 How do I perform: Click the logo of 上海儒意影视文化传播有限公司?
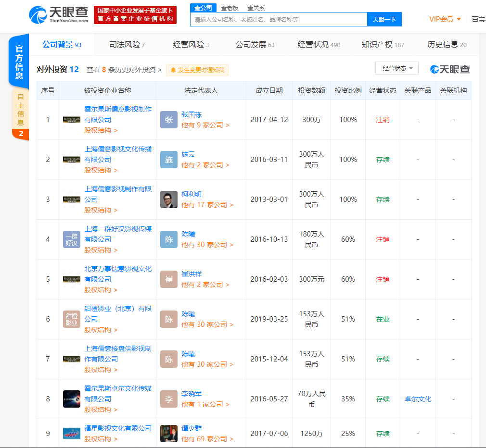click(72, 160)
